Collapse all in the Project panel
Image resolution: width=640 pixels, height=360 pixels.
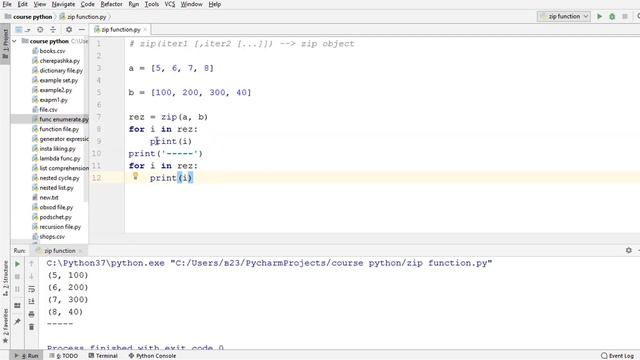pyautogui.click(x=53, y=30)
